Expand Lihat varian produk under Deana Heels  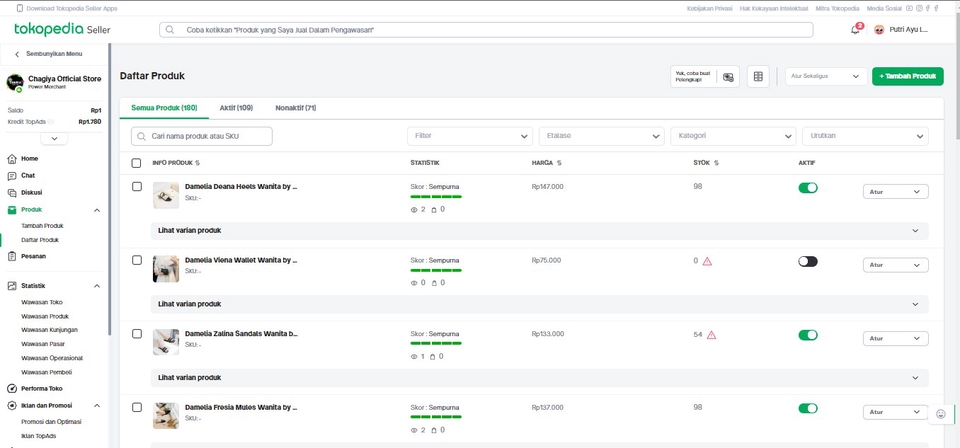[x=539, y=231]
